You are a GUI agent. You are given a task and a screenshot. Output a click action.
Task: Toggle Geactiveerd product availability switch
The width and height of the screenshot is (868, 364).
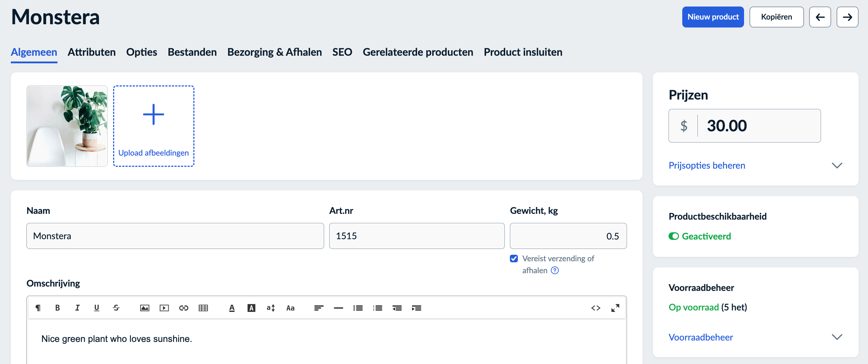[x=674, y=236]
